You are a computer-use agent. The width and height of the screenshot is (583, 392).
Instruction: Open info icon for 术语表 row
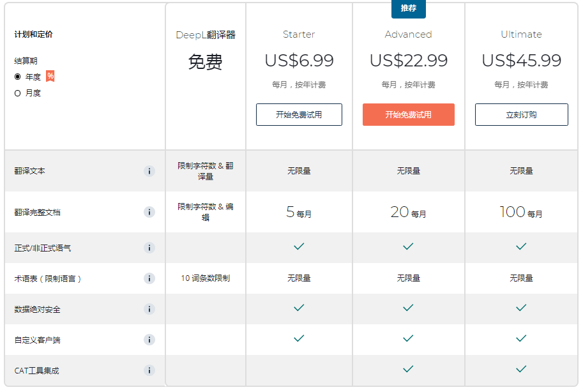pyautogui.click(x=149, y=278)
